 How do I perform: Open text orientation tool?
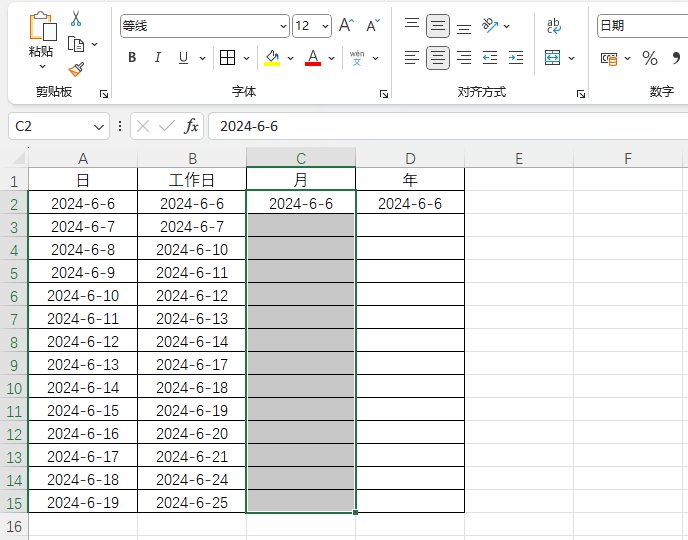click(490, 25)
